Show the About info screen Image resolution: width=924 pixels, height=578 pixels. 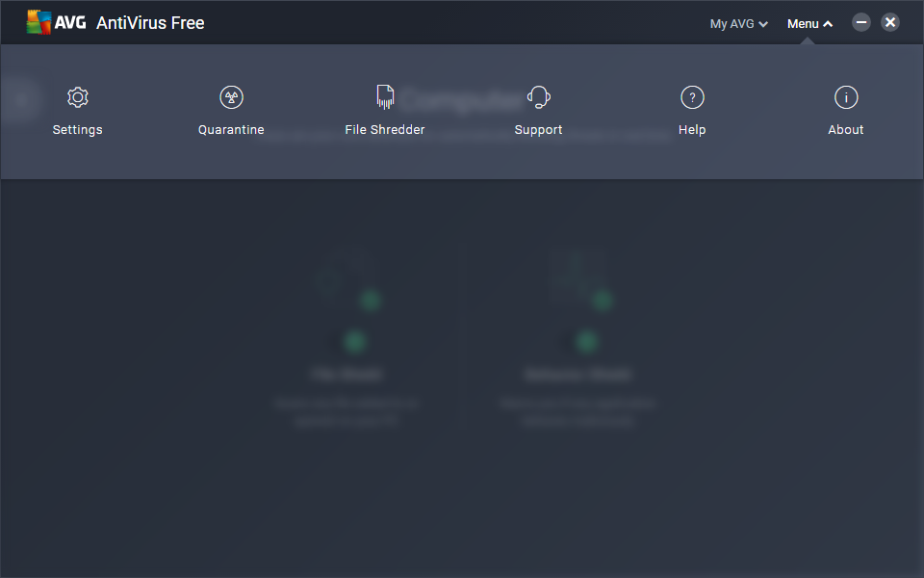pos(846,111)
